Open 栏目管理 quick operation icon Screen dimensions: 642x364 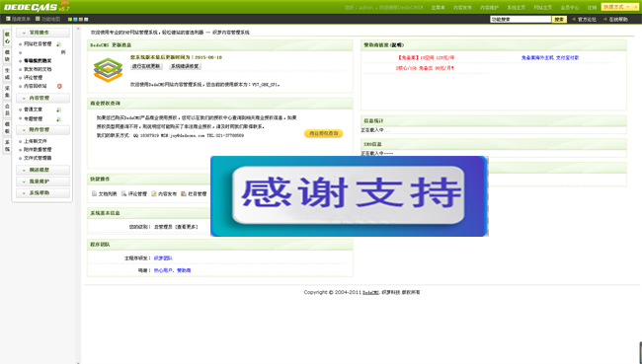tap(184, 194)
